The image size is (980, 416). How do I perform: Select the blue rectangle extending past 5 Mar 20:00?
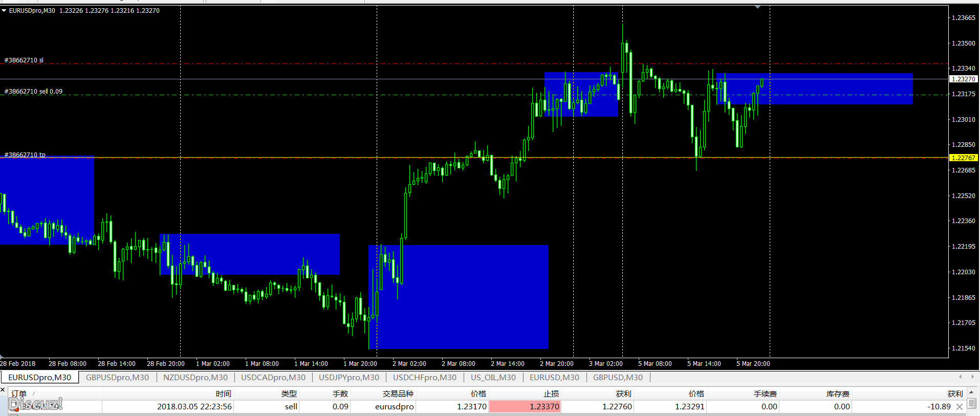[815, 89]
